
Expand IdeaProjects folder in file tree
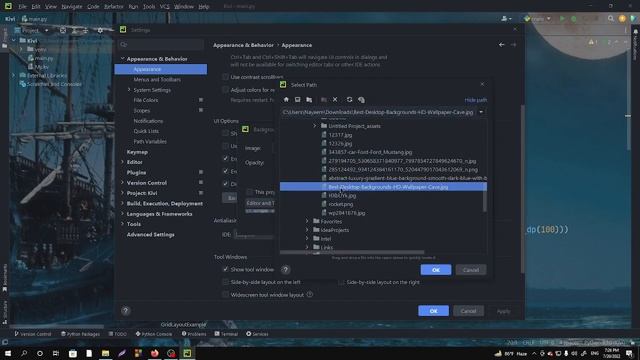click(307, 230)
